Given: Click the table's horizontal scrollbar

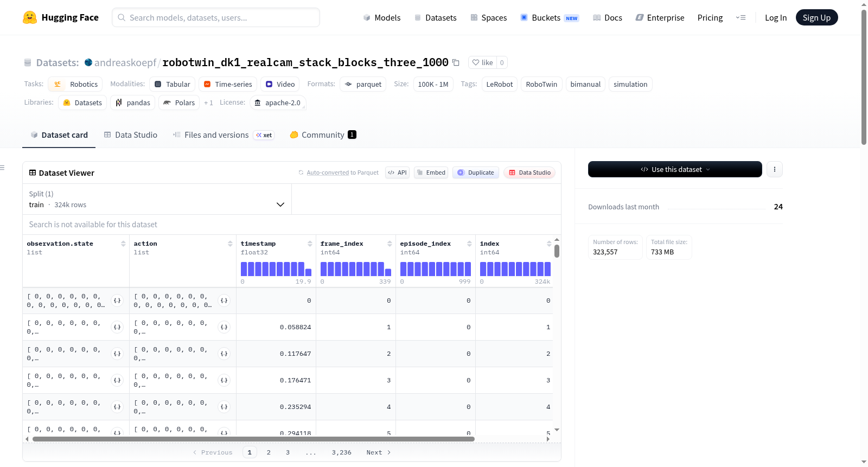Looking at the screenshot, I should click(253, 439).
